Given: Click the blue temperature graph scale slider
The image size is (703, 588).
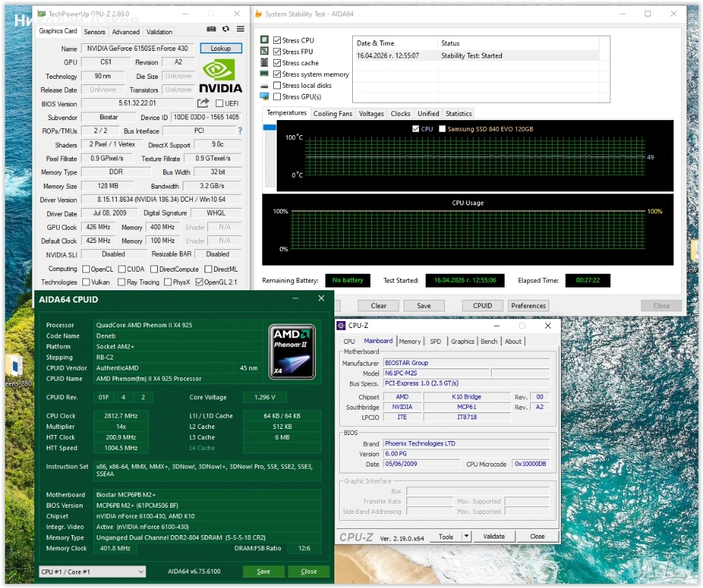Looking at the screenshot, I should point(269,126).
